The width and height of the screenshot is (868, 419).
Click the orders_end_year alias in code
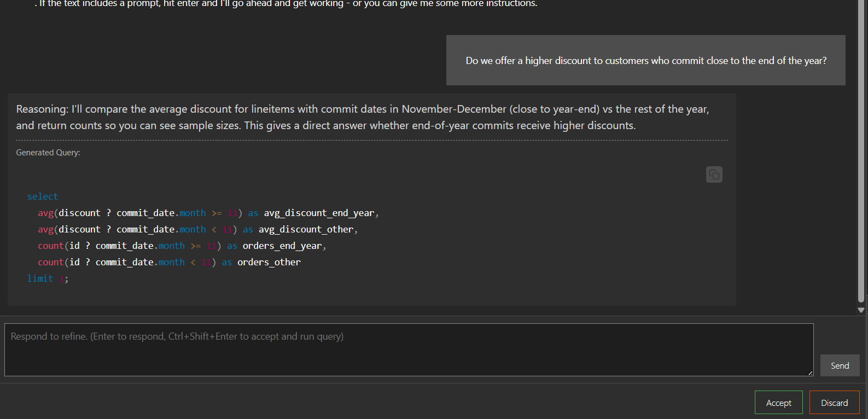tap(282, 246)
